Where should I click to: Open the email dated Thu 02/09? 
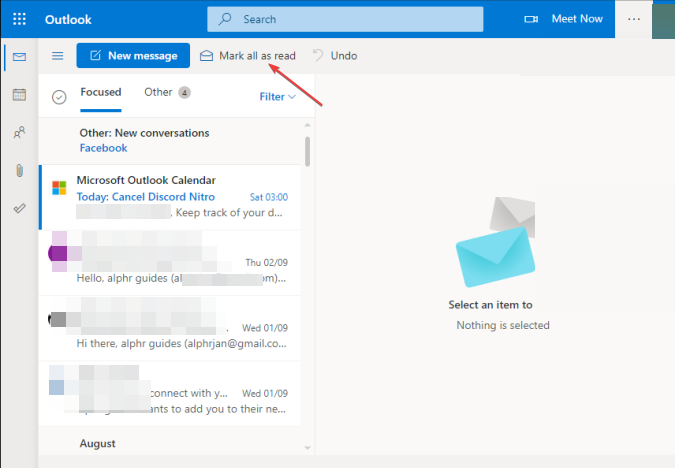170,263
